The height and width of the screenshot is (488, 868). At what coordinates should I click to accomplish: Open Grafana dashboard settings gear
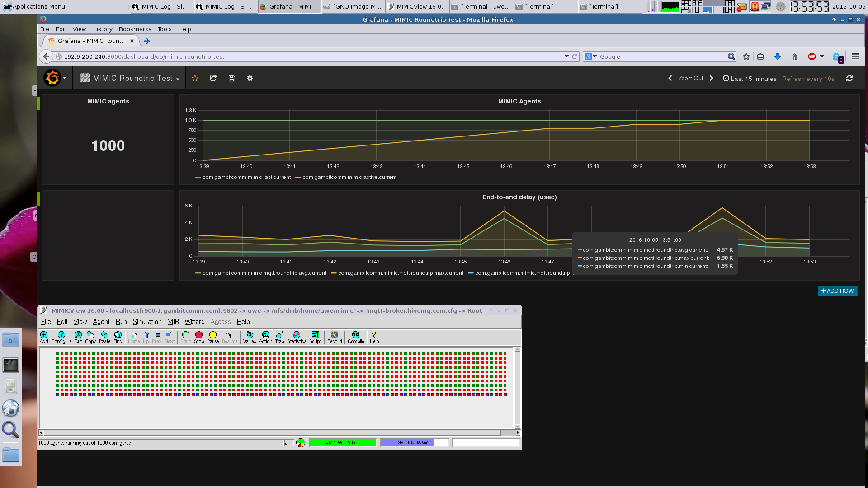[x=250, y=78]
